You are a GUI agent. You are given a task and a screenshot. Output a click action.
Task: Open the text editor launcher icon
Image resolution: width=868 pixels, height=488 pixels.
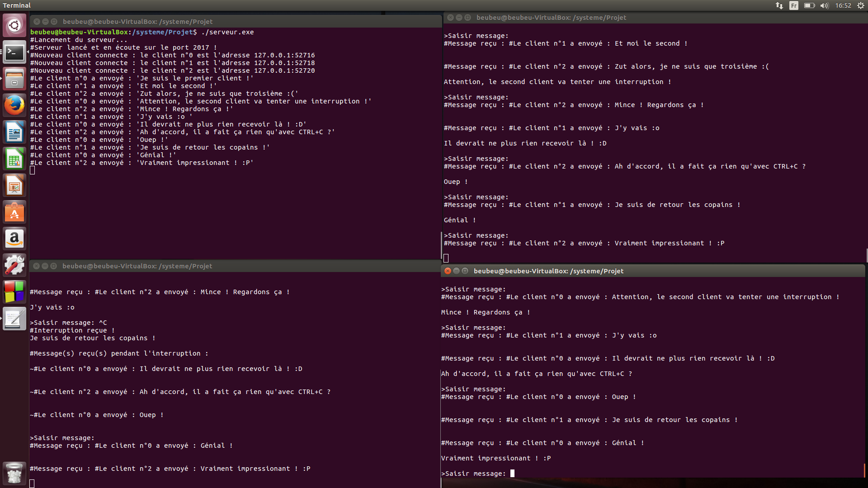pos(14,319)
